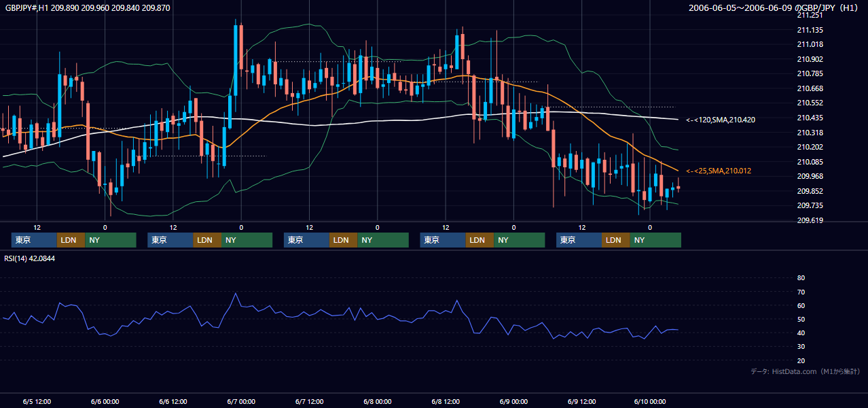The height and width of the screenshot is (408, 868).
Task: Click price axis value 210.085
Action: click(810, 162)
